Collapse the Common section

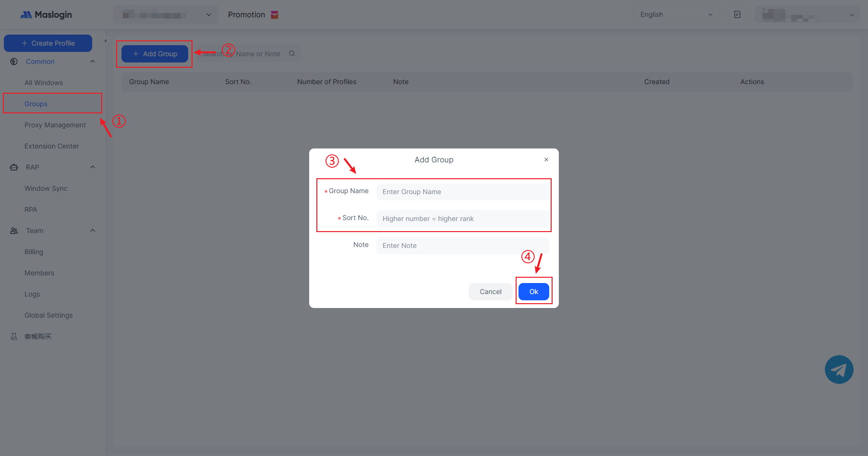coord(93,62)
